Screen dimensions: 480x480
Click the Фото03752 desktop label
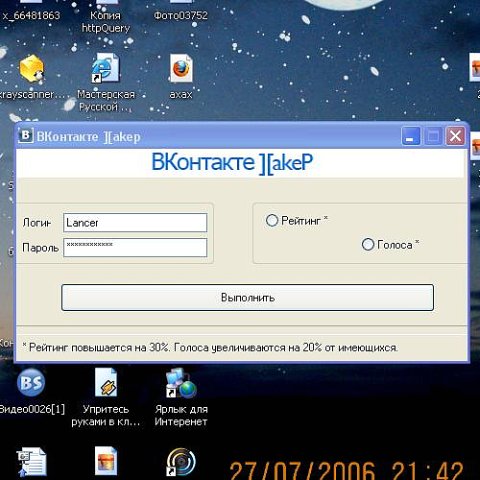pyautogui.click(x=181, y=15)
